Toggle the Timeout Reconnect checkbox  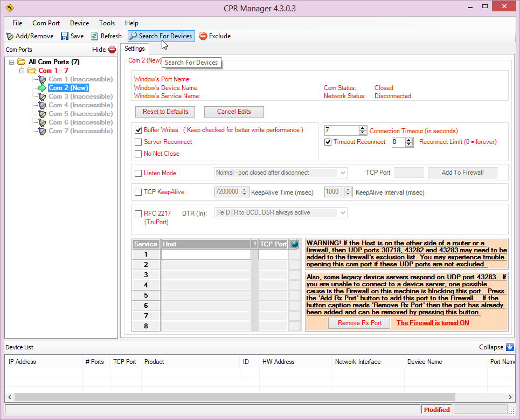(x=328, y=142)
